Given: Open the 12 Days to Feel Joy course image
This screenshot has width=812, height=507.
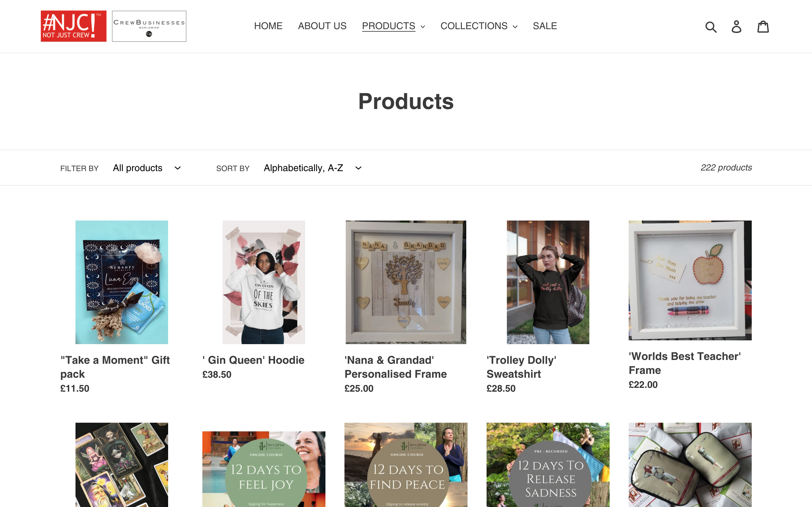Looking at the screenshot, I should 264,469.
